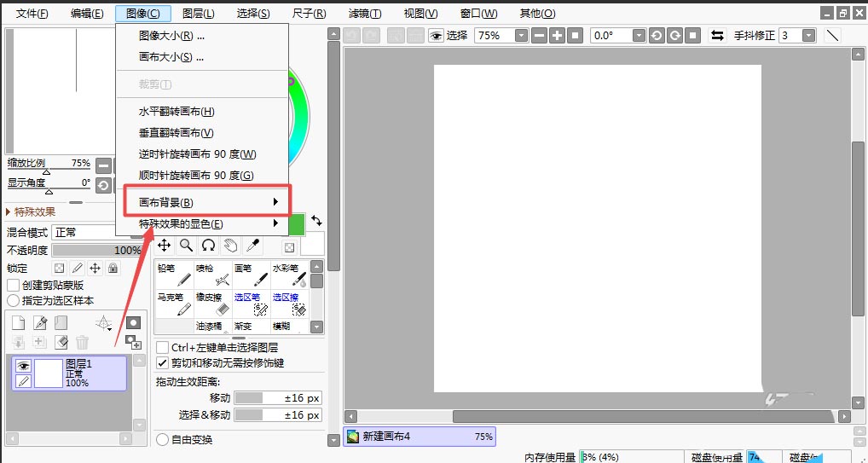Choose the 水彩笔 watercolor brush

[x=290, y=275]
